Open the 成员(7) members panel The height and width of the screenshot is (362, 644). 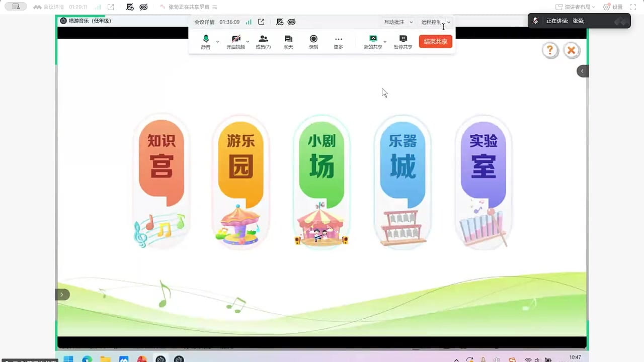coord(263,42)
